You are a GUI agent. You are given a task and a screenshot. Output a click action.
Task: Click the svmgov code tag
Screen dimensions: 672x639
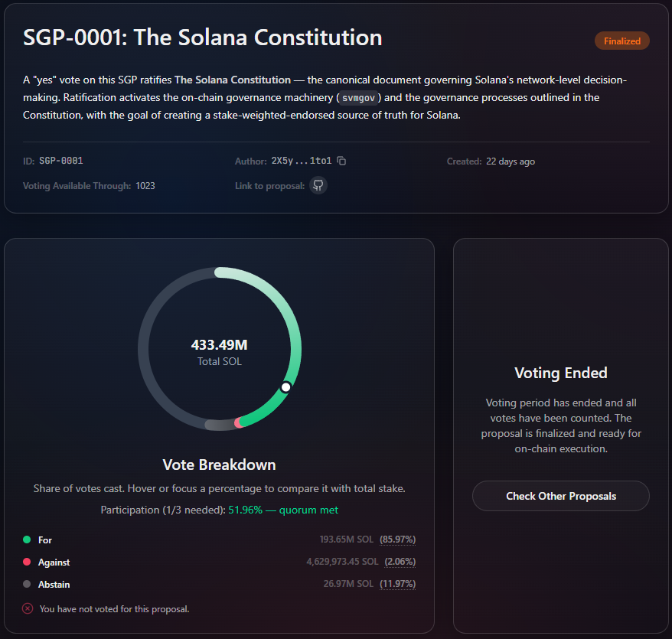(358, 98)
